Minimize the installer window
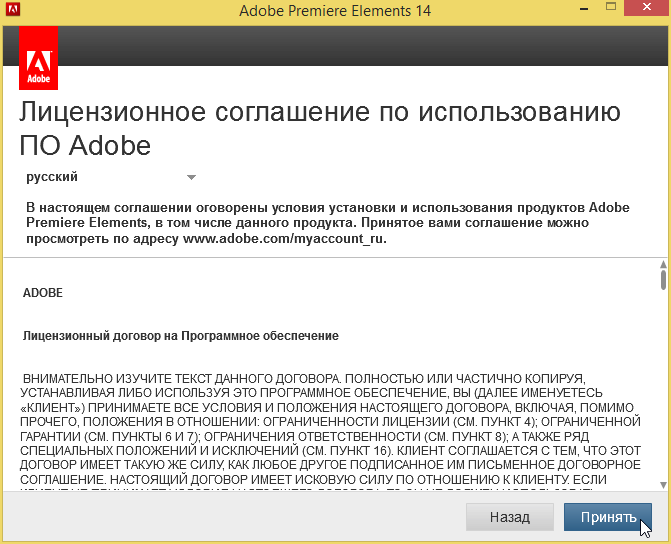The image size is (671, 544). pos(585,9)
